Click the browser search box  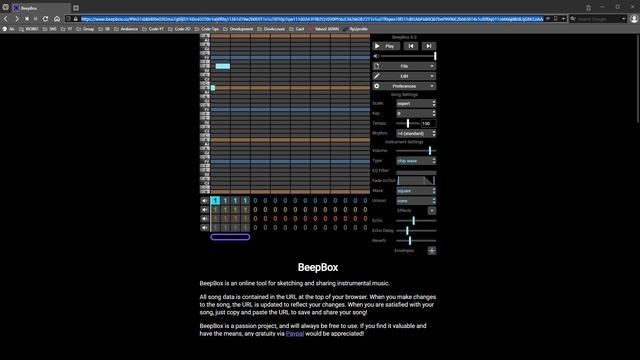point(599,19)
